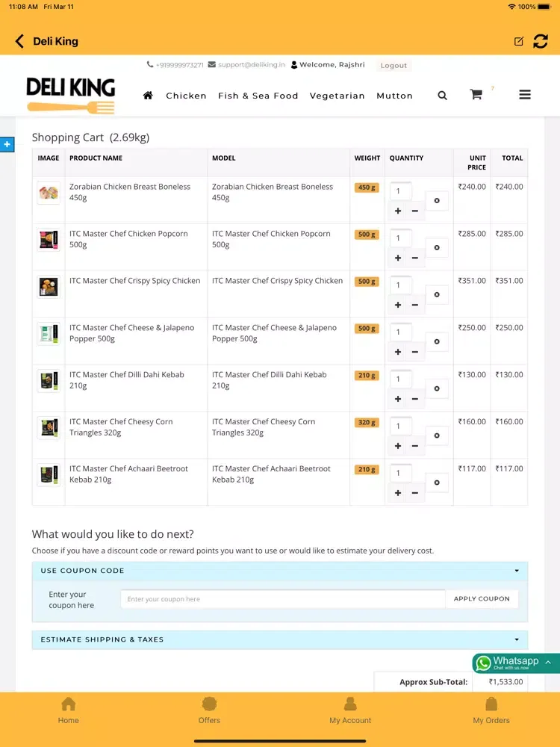Image resolution: width=560 pixels, height=747 pixels.
Task: Switch to the Offers tab
Action: 210,710
